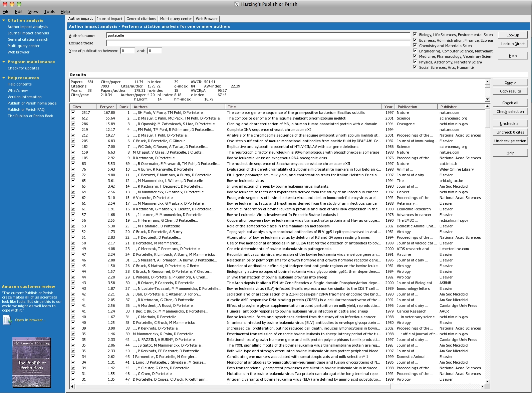Select the Complete DNA sequence of yeast chromosome XI row
This screenshot has width=532, height=393.
point(277,130)
